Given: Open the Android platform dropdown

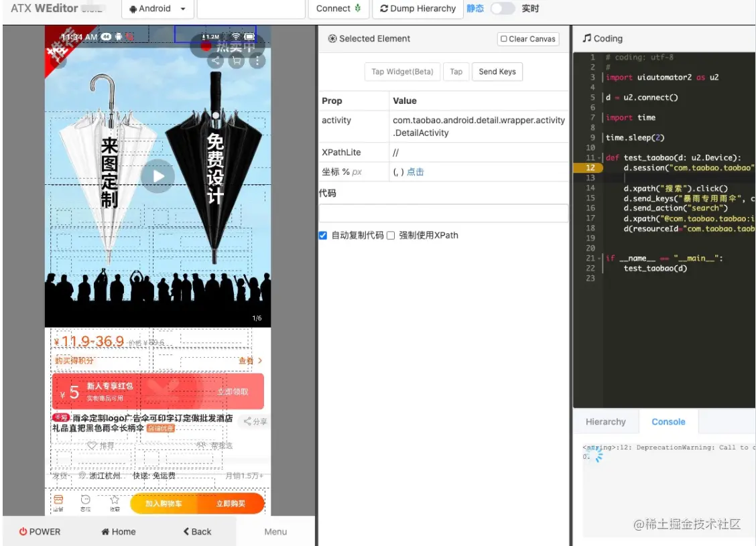Looking at the screenshot, I should pyautogui.click(x=157, y=9).
